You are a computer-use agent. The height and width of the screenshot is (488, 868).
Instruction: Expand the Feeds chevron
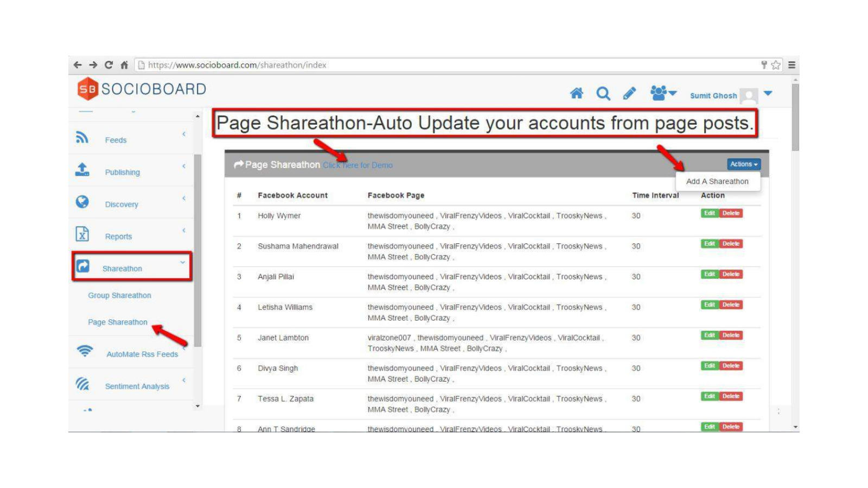(184, 134)
